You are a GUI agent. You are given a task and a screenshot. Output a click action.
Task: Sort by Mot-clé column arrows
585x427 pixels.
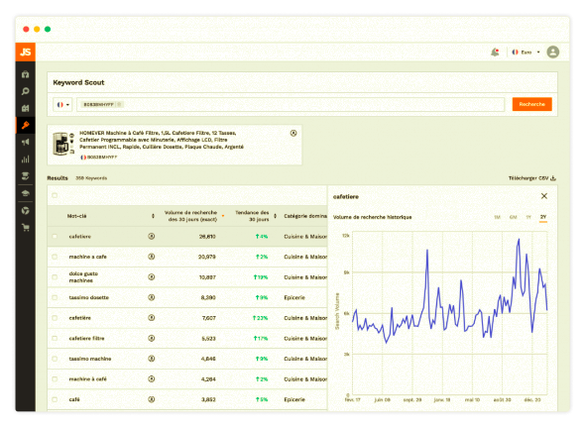[x=153, y=216]
